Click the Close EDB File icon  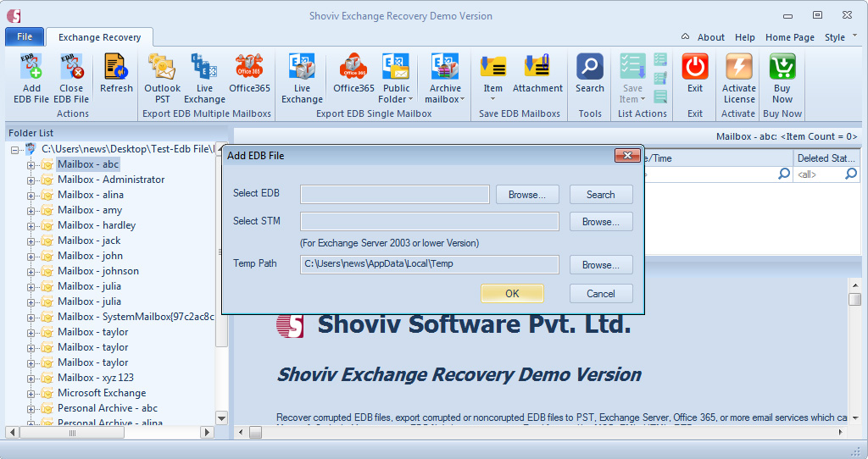[x=71, y=68]
